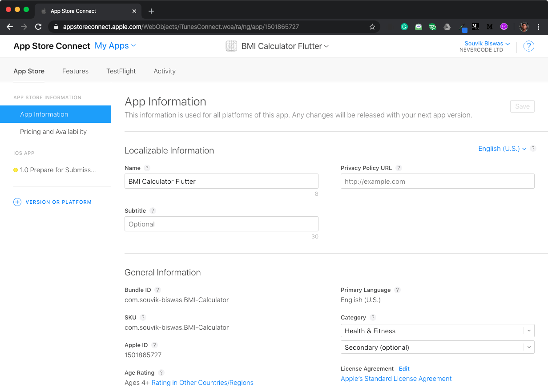
Task: Click the Save button
Action: [522, 106]
